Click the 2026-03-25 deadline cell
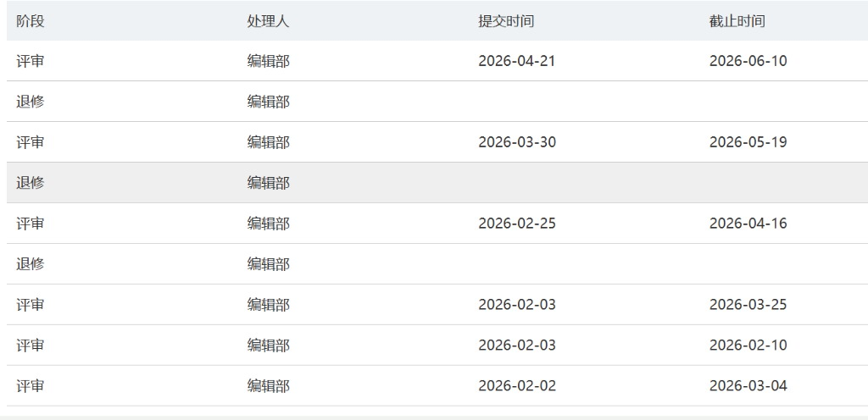 (x=748, y=305)
